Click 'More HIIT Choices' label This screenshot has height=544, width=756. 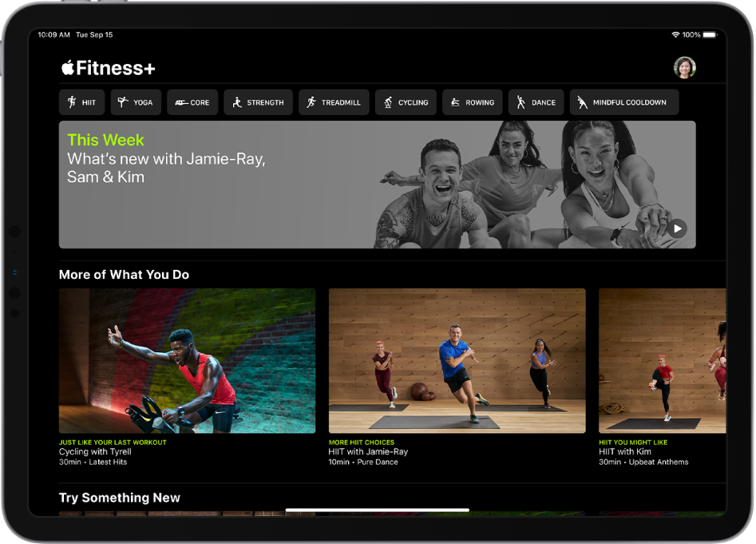(x=362, y=443)
